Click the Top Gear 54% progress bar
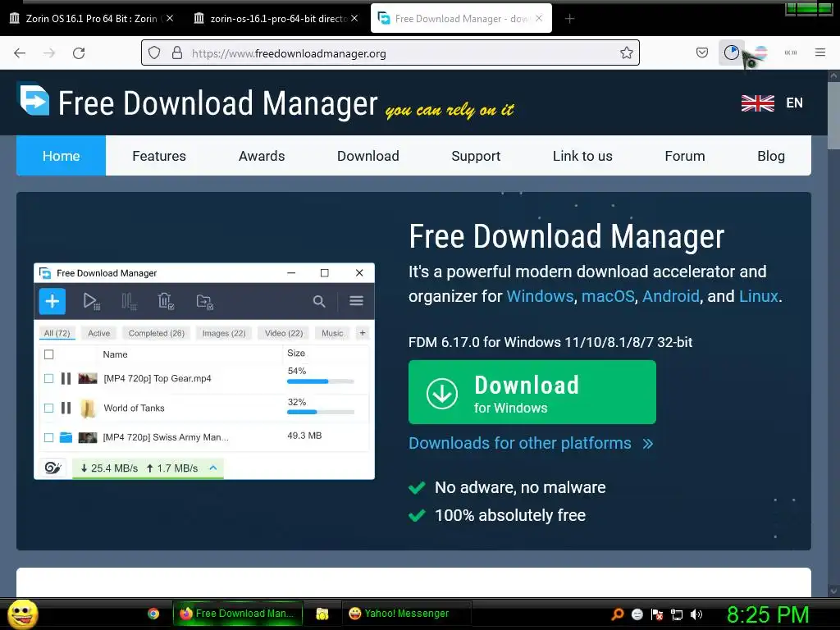This screenshot has height=630, width=840. (321, 381)
